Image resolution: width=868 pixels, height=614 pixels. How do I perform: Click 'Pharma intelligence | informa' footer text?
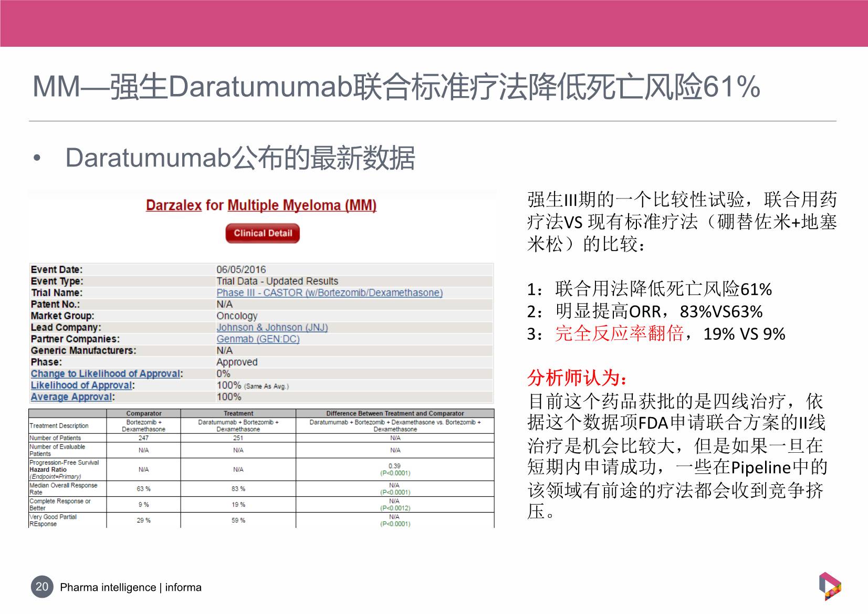tap(131, 587)
